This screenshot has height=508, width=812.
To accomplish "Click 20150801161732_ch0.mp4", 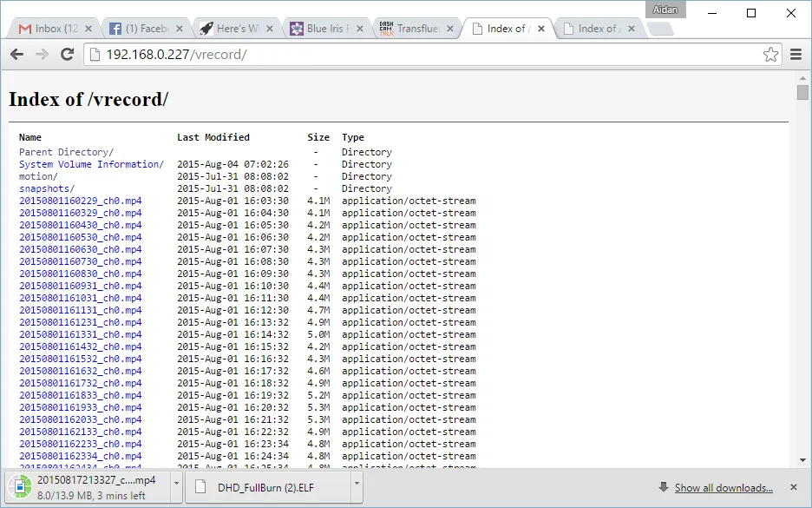I will [x=81, y=383].
